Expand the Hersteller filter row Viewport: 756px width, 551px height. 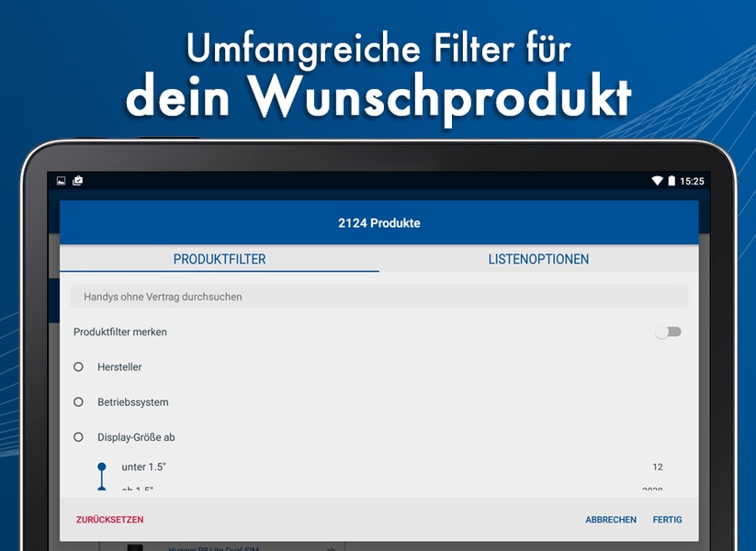[379, 366]
